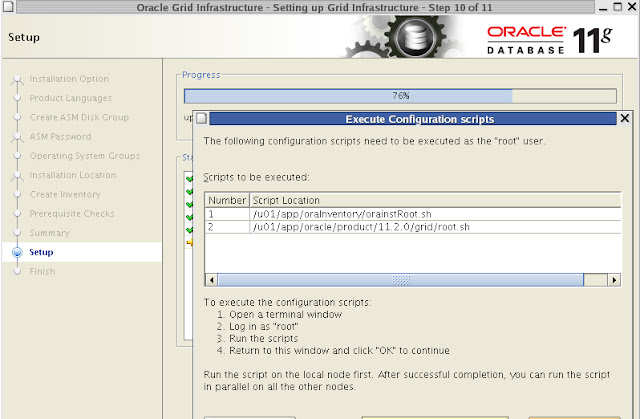Select the Prerequisite Checks step
Viewport: 640px width, 419px height.
click(72, 213)
